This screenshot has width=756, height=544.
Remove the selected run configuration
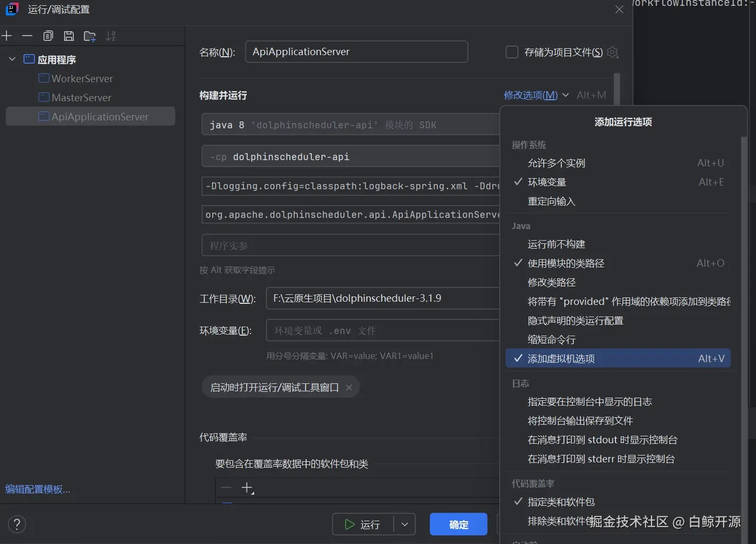coord(27,36)
